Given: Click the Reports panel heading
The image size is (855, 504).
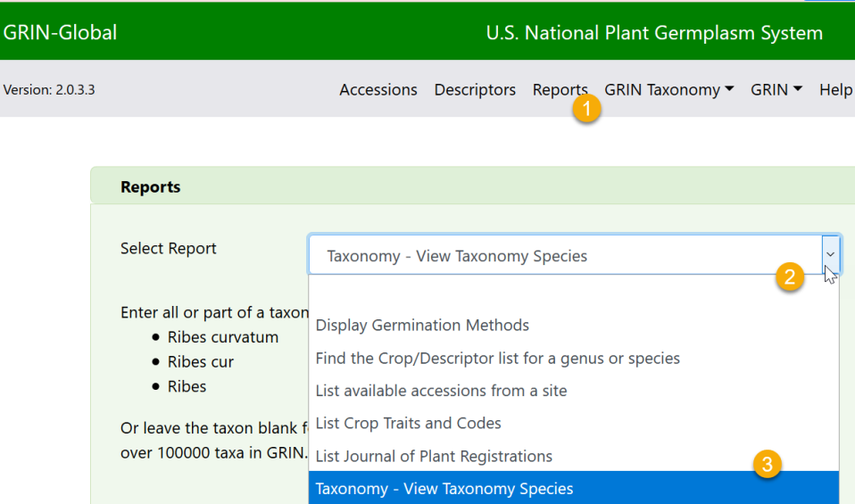Looking at the screenshot, I should 151,187.
